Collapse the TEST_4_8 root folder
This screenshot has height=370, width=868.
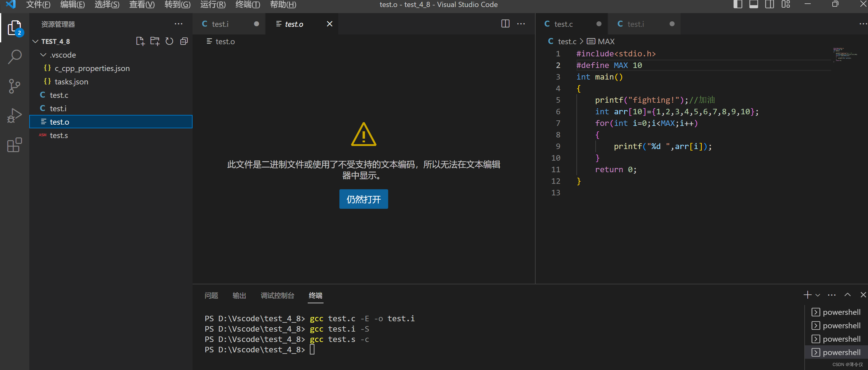pyautogui.click(x=35, y=41)
